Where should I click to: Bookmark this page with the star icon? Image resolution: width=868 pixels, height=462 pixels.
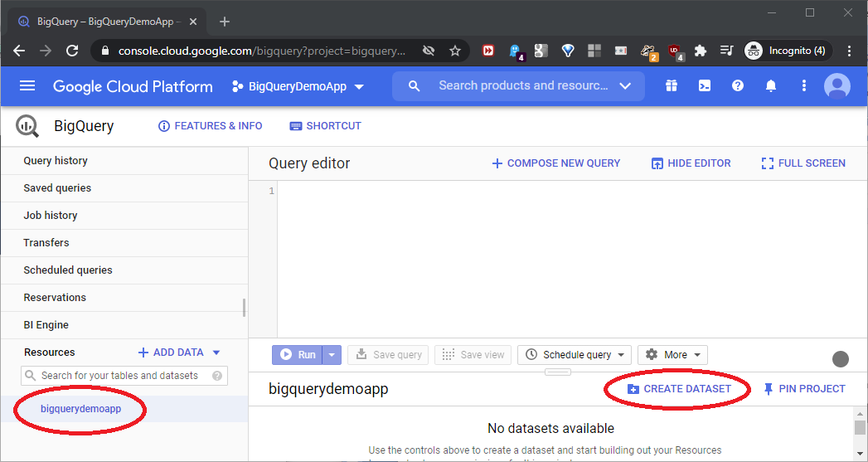click(455, 51)
